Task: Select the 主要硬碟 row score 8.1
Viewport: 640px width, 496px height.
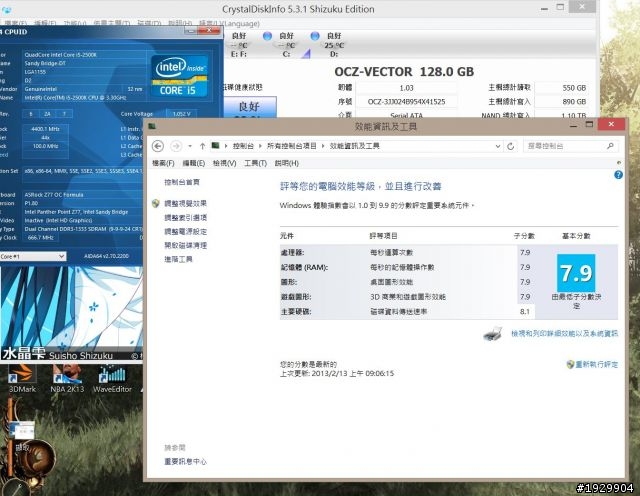Action: pos(525,311)
